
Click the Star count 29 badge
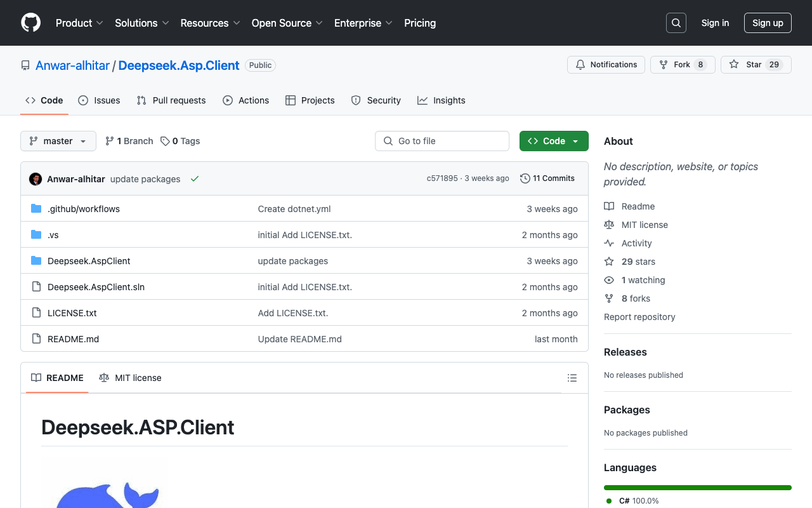[x=774, y=65]
